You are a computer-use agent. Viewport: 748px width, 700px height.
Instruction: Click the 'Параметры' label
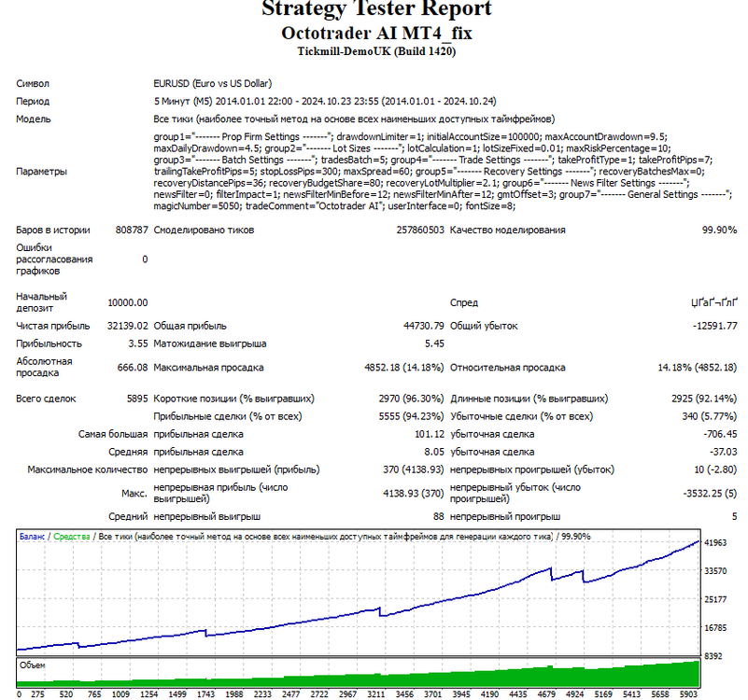[41, 171]
